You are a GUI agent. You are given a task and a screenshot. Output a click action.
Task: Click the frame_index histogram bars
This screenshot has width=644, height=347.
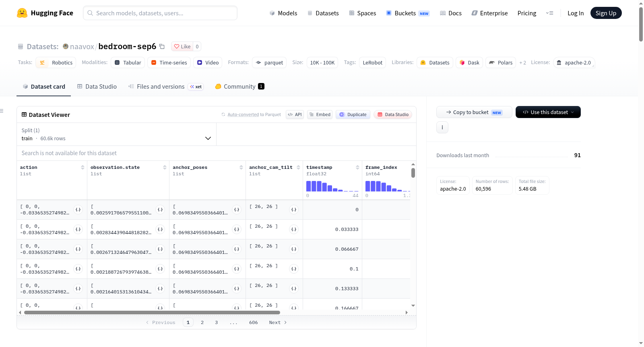pos(388,186)
